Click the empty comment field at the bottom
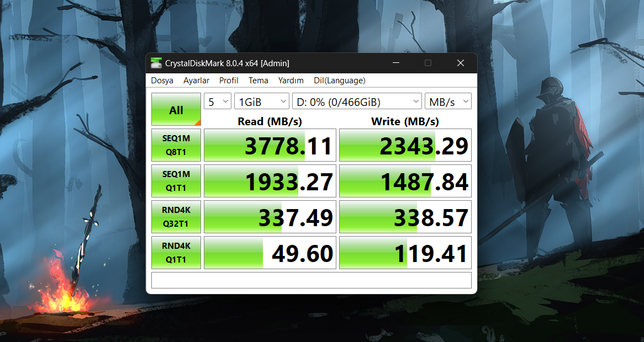This screenshot has width=644, height=342. click(x=312, y=280)
